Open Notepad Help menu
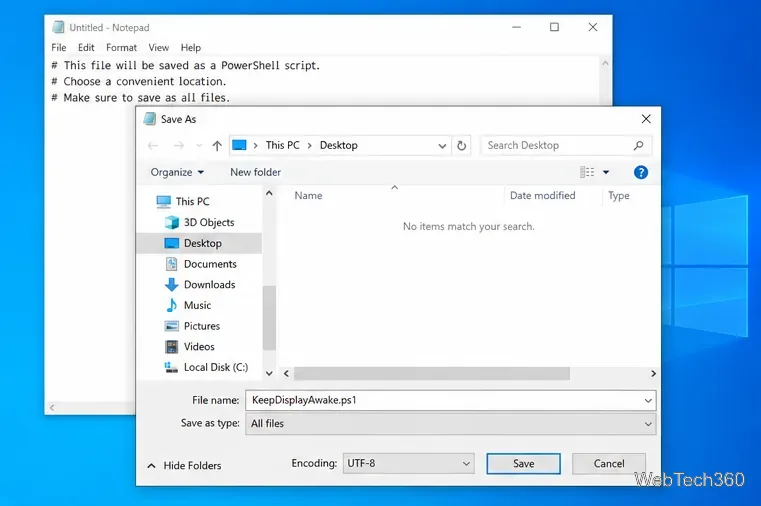The height and width of the screenshot is (506, 761). (x=191, y=48)
